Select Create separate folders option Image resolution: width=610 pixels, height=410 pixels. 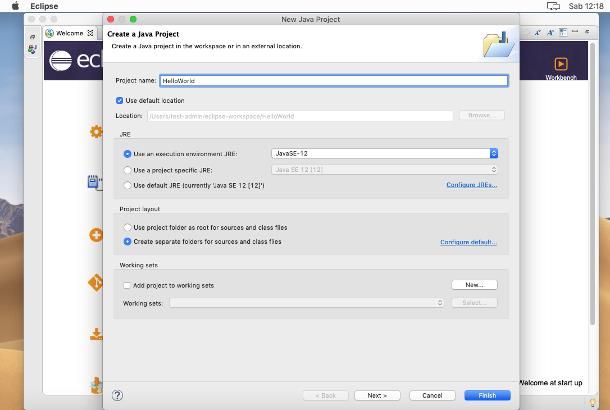coord(127,242)
